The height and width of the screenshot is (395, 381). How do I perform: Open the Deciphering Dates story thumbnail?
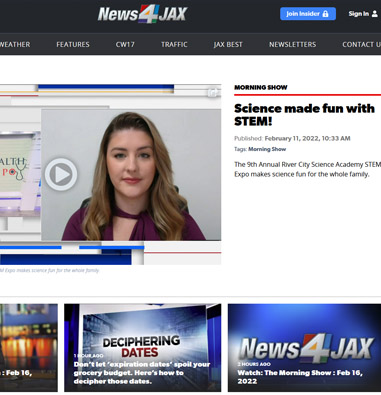point(143,348)
